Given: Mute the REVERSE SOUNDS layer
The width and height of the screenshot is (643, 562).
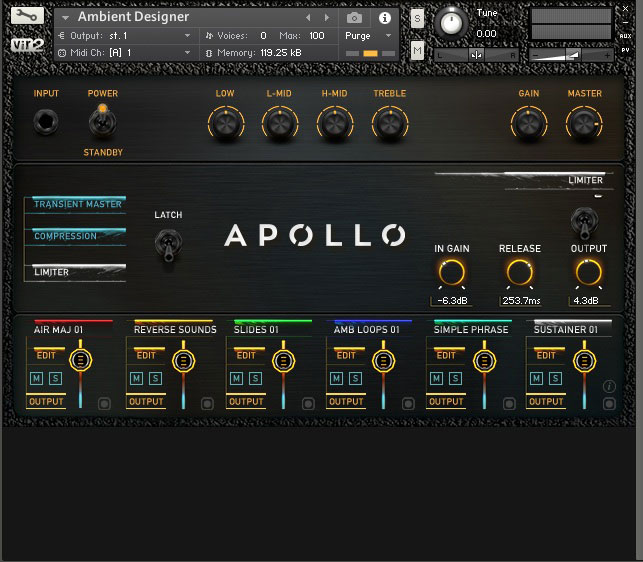Looking at the screenshot, I should coord(137,378).
